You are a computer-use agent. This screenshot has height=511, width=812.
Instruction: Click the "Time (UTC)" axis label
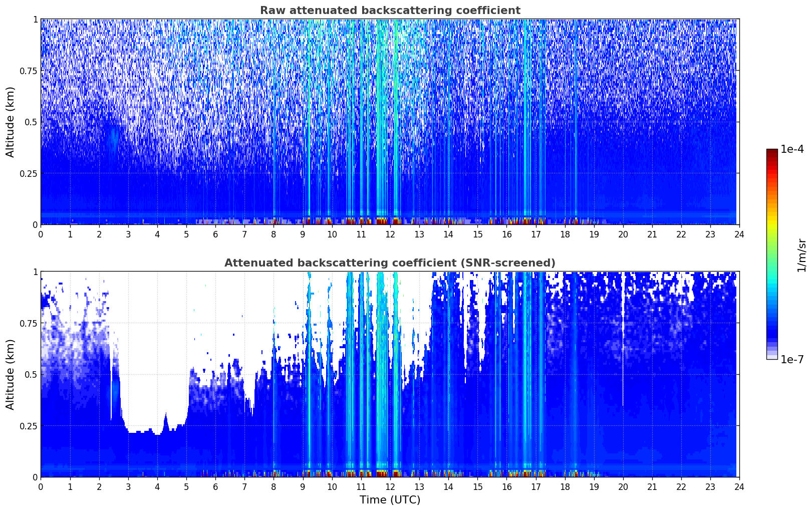(x=390, y=500)
